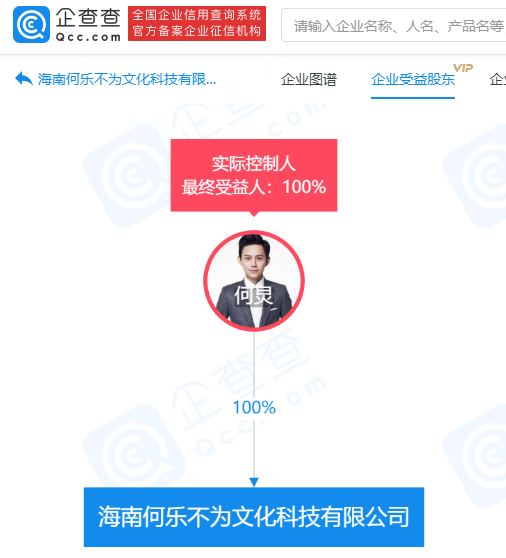Click the blue arrowhead above the company box
Viewport: 506px width, 558px height.
(x=254, y=482)
